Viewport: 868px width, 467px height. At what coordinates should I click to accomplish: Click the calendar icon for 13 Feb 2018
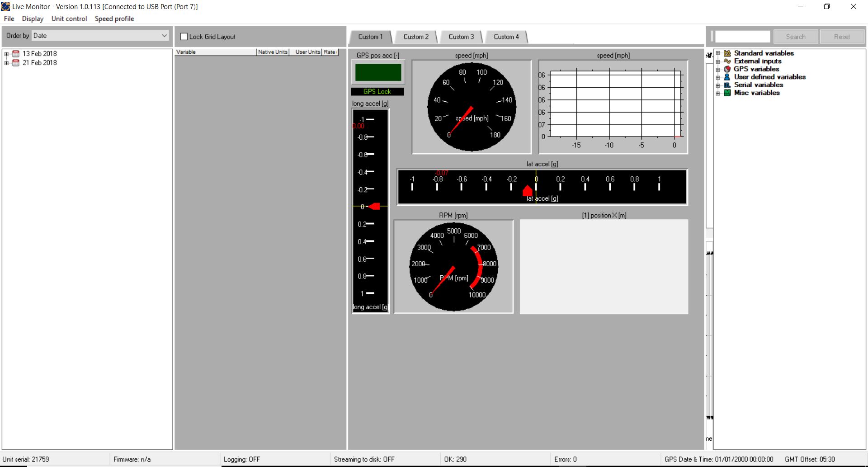pyautogui.click(x=16, y=54)
